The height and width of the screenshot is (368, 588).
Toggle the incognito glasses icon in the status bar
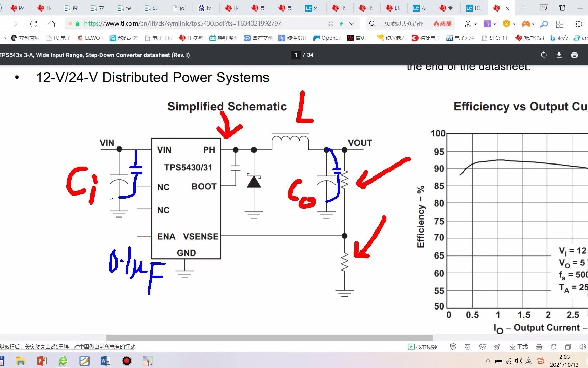[x=539, y=347]
